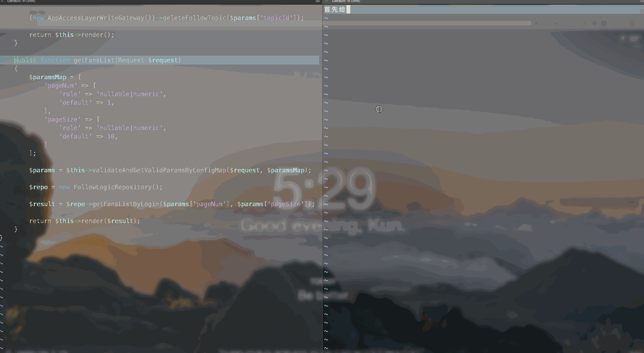Image resolution: width=644 pixels, height=353 pixels.
Task: Click $request in the getFansList signature
Action: pyautogui.click(x=163, y=60)
